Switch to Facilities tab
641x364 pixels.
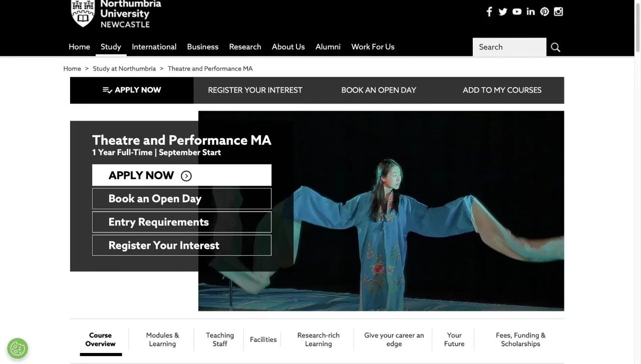263,339
